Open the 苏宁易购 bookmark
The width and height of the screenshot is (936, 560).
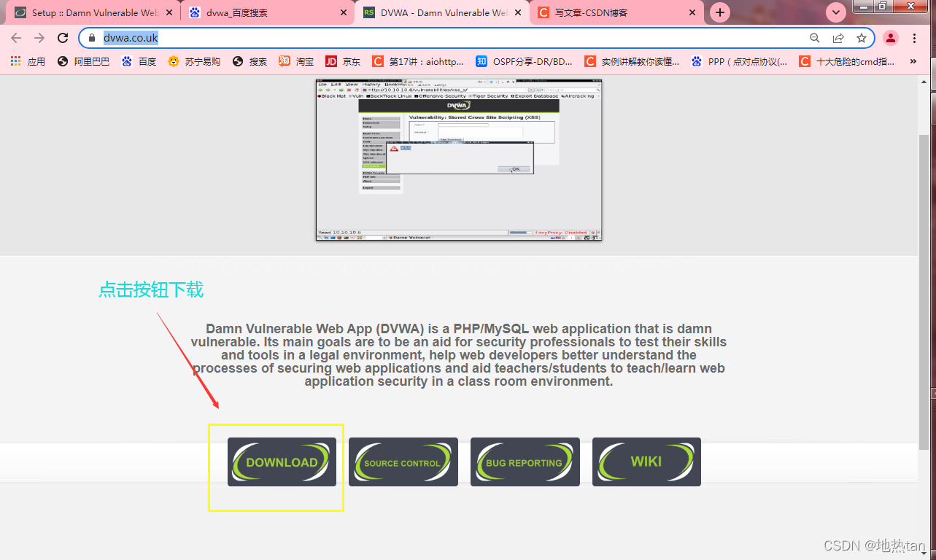point(194,62)
